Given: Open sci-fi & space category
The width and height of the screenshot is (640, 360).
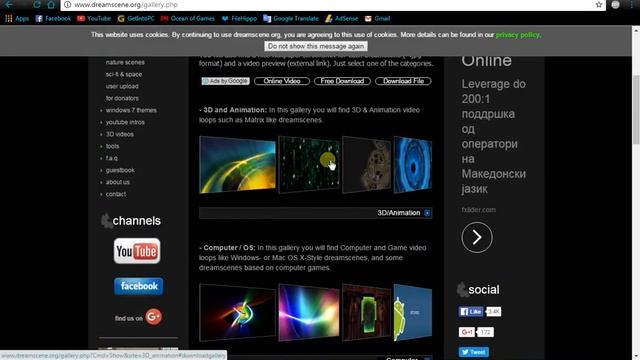Looking at the screenshot, I should (x=124, y=74).
